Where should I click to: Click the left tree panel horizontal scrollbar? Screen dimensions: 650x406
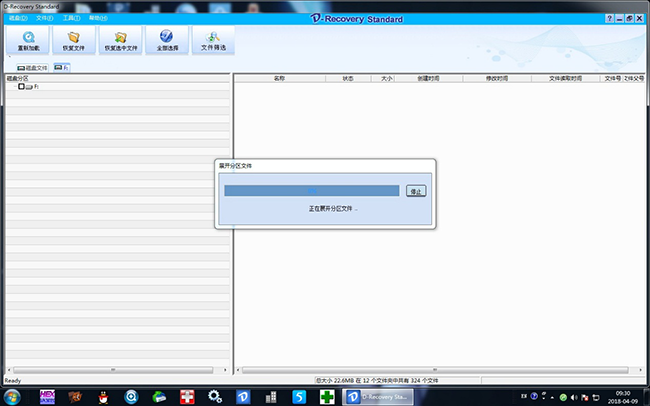[113, 370]
